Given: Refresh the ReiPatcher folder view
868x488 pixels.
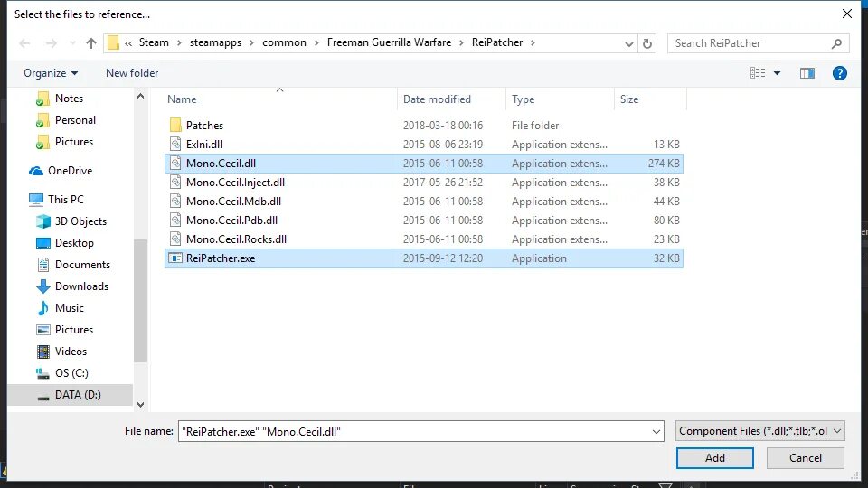Looking at the screenshot, I should pos(647,43).
